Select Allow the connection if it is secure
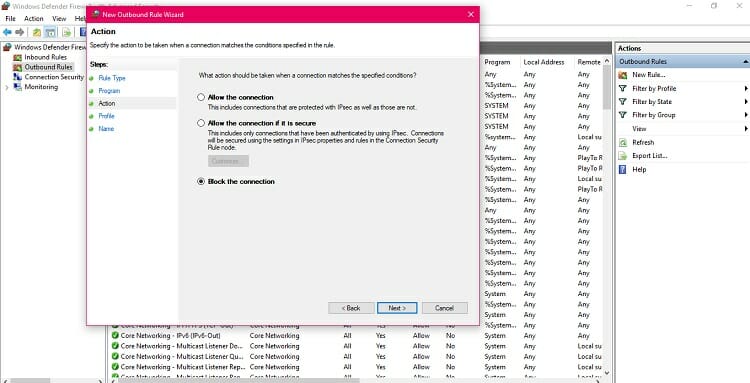 [201, 123]
